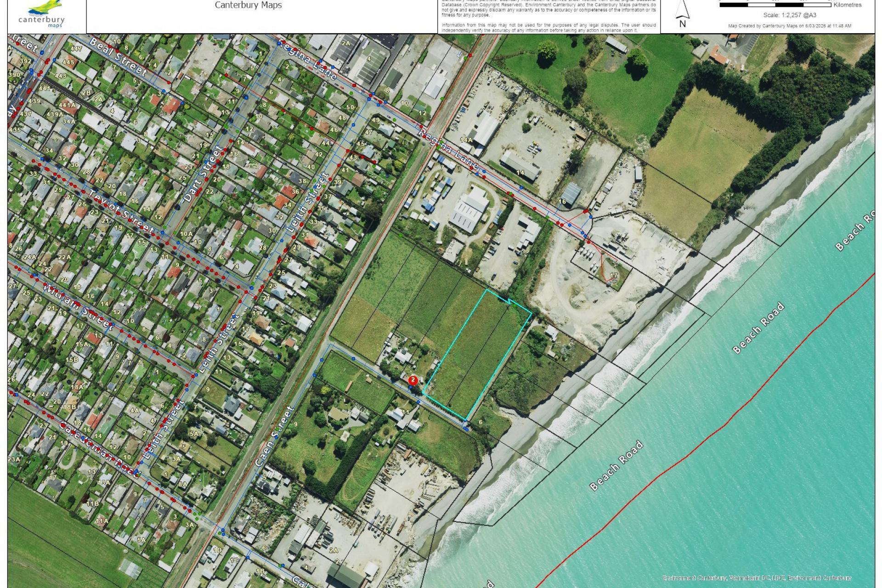Image resolution: width=882 pixels, height=588 pixels.
Task: Click the Canterbury Maps title text
Action: point(249,6)
